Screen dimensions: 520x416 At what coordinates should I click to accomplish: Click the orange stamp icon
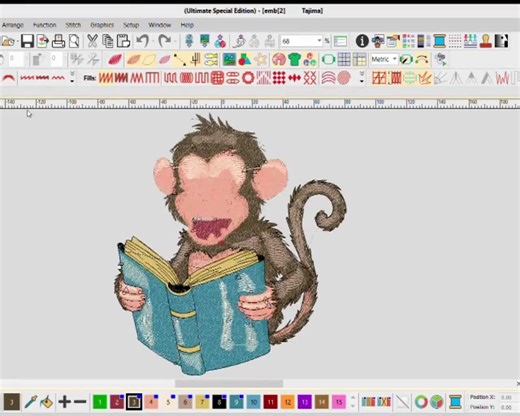click(486, 41)
